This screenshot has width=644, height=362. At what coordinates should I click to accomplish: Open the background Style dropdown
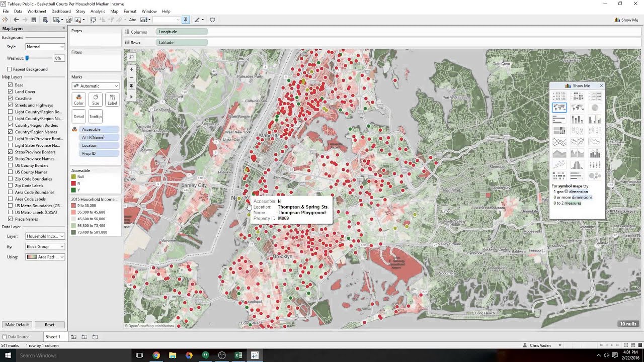[x=45, y=47]
